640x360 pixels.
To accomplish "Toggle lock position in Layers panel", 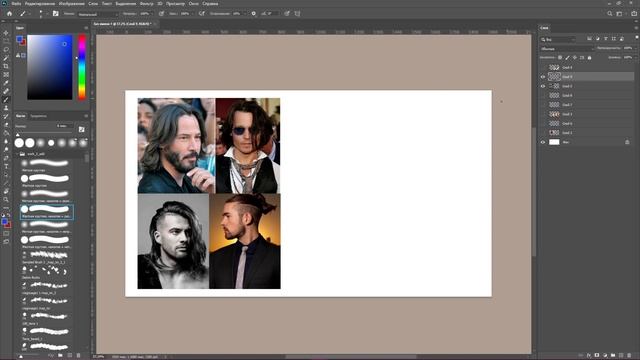I will [x=575, y=58].
